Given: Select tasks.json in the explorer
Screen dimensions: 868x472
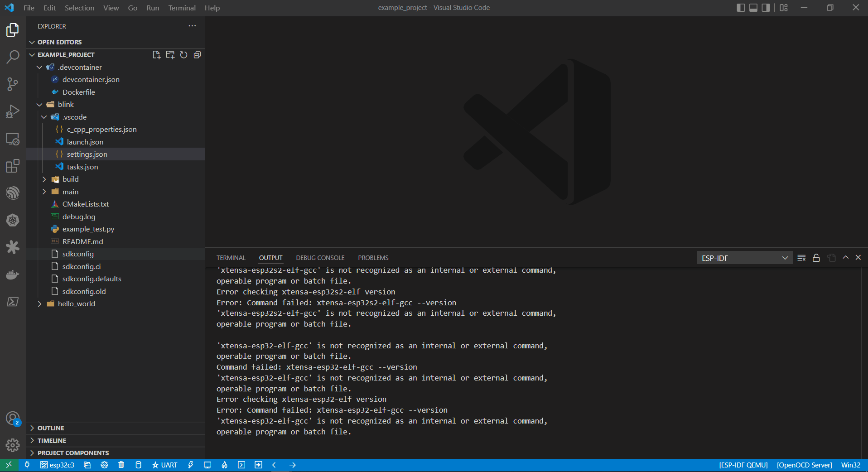Looking at the screenshot, I should [82, 167].
